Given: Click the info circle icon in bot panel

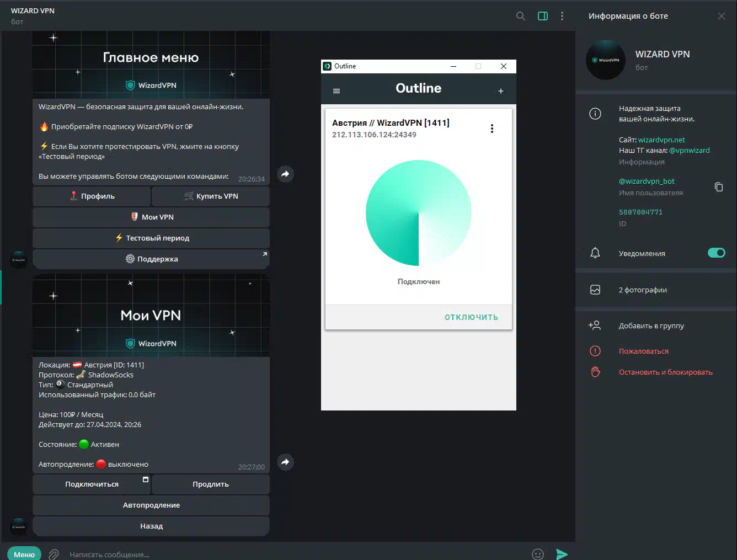Looking at the screenshot, I should [595, 114].
